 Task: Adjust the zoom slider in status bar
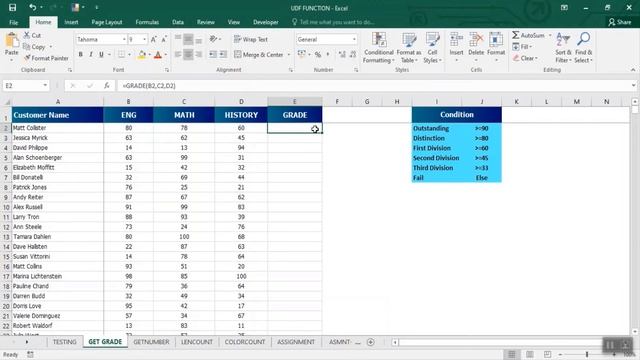coord(587,354)
